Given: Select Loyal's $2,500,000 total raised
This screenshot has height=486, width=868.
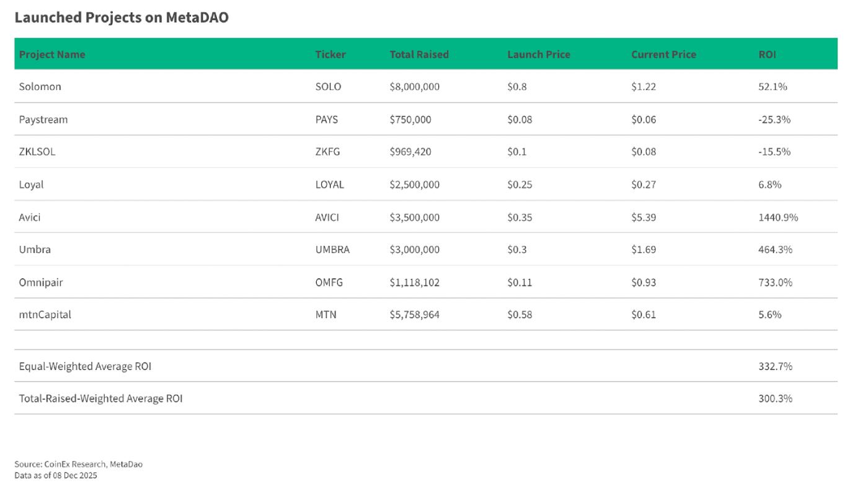Looking at the screenshot, I should [414, 185].
